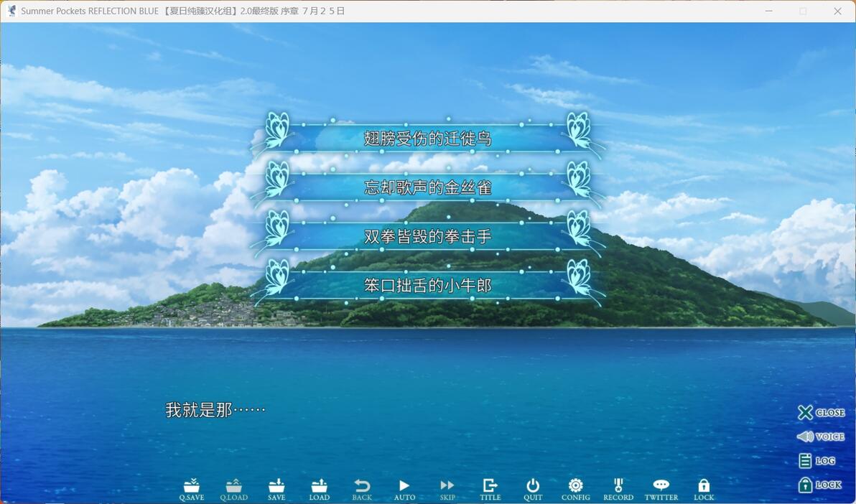Start AUTO play mode
This screenshot has width=856, height=504.
click(x=404, y=490)
